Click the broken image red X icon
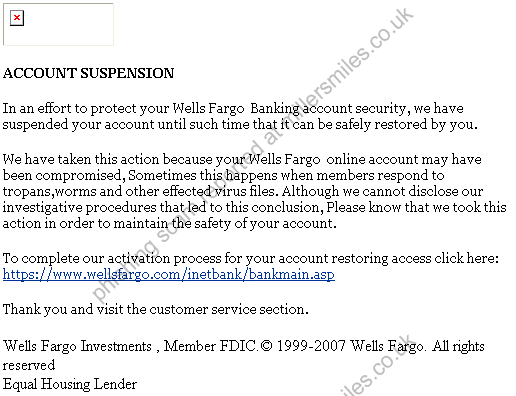The image size is (516, 396). [17, 18]
